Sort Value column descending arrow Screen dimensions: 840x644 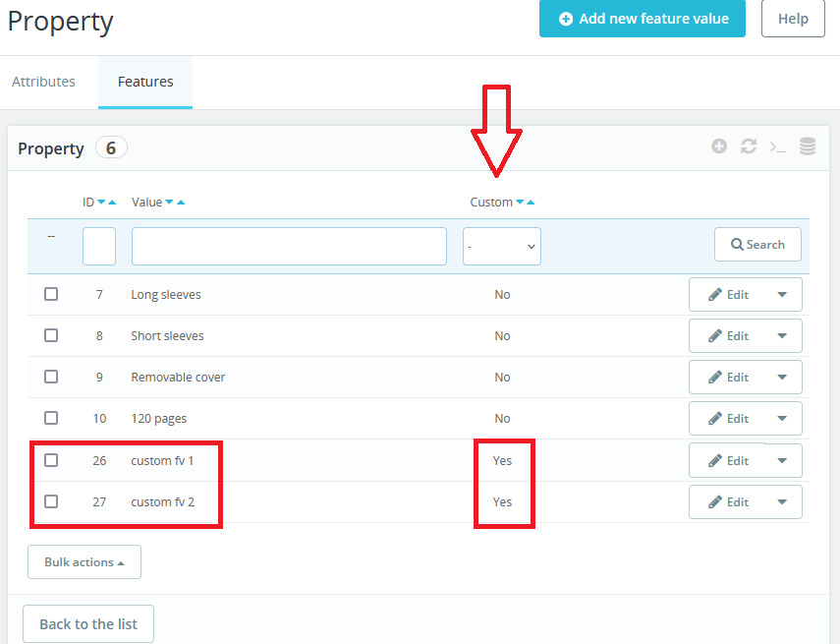169,203
